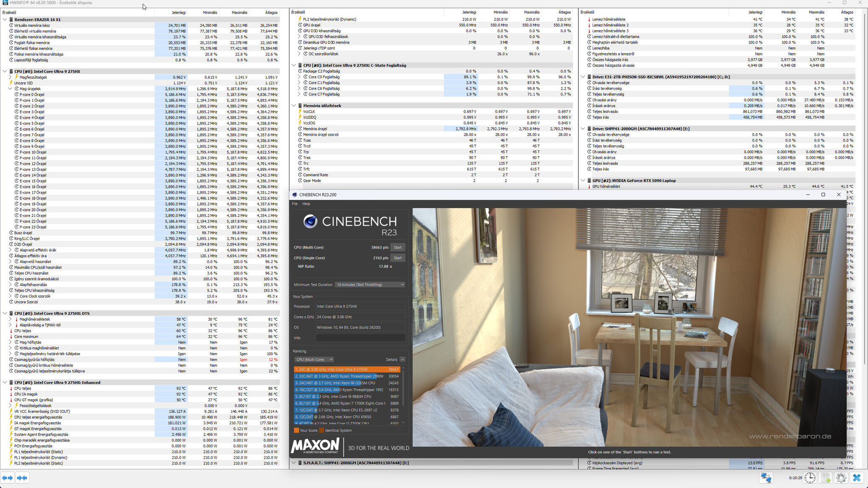Click the empty Info input field

[x=360, y=338]
